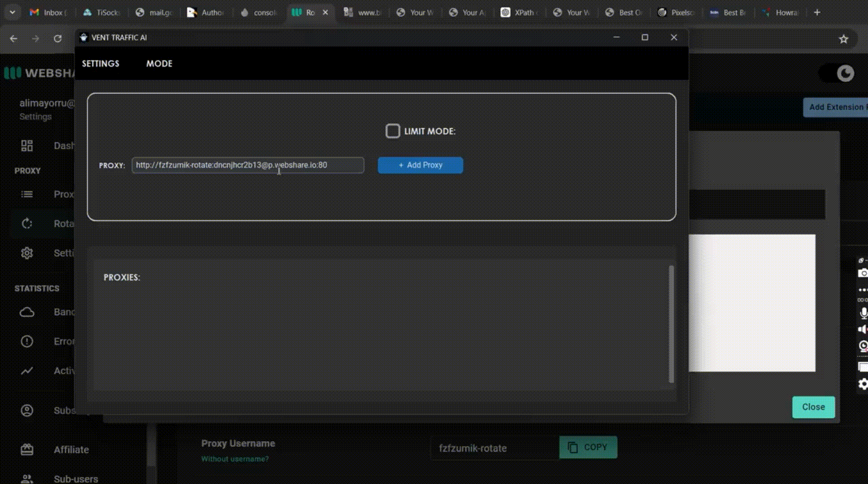Click the Bandwidth cloud icon

pos(27,312)
